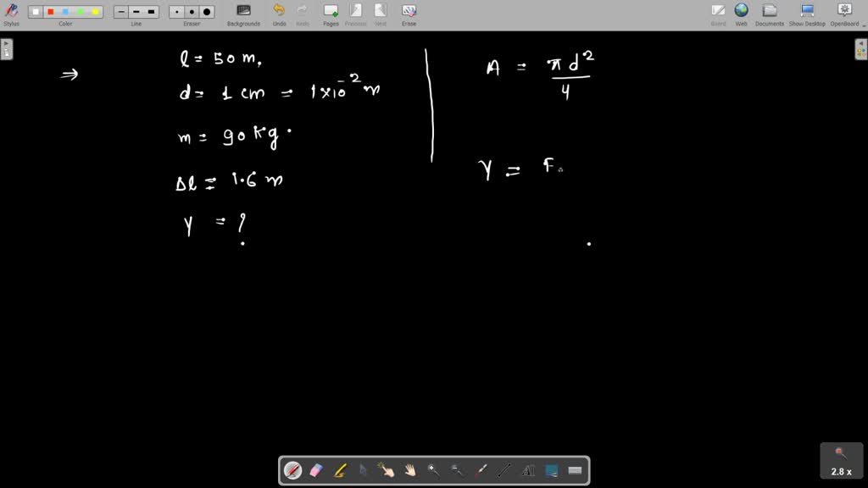Image resolution: width=868 pixels, height=488 pixels.
Task: Select the Capture part of screen tool
Action: pos(551,470)
